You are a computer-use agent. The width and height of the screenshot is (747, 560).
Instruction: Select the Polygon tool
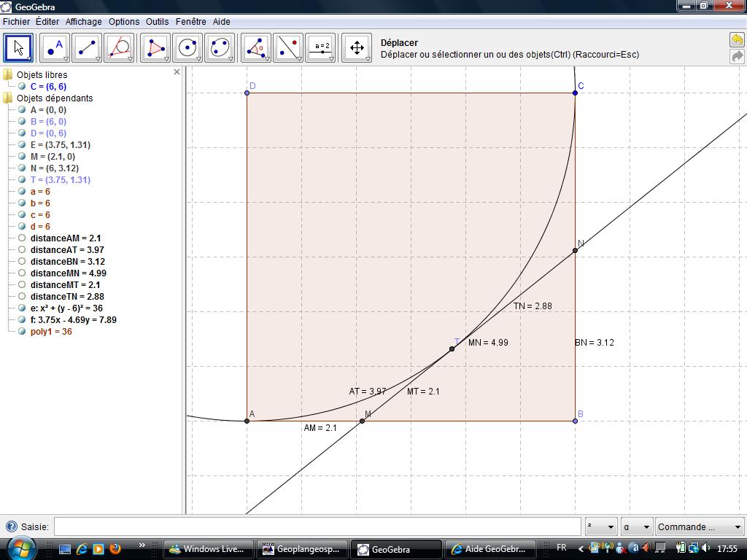[x=155, y=48]
